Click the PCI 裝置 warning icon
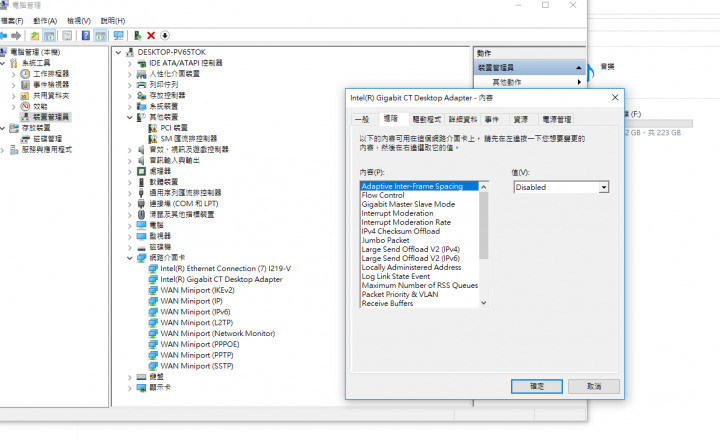 pyautogui.click(x=153, y=128)
